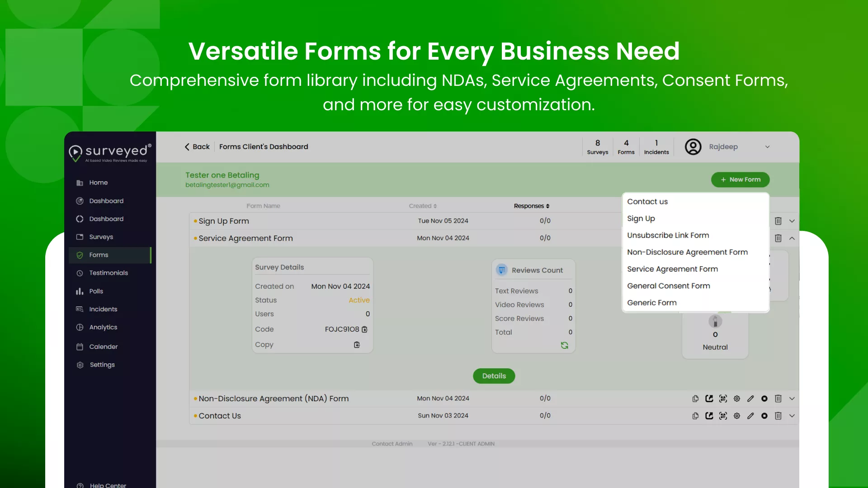This screenshot has height=488, width=868.
Task: Open Testimonials in the sidebar
Action: point(108,273)
